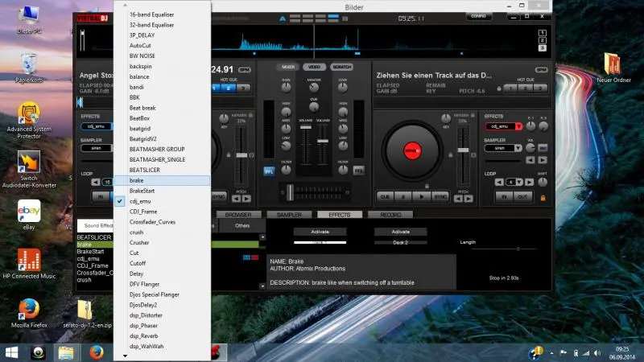Screen dimensions: 644x362
Task: Open the right deck sampler dropdown siren
Action: click(503, 148)
